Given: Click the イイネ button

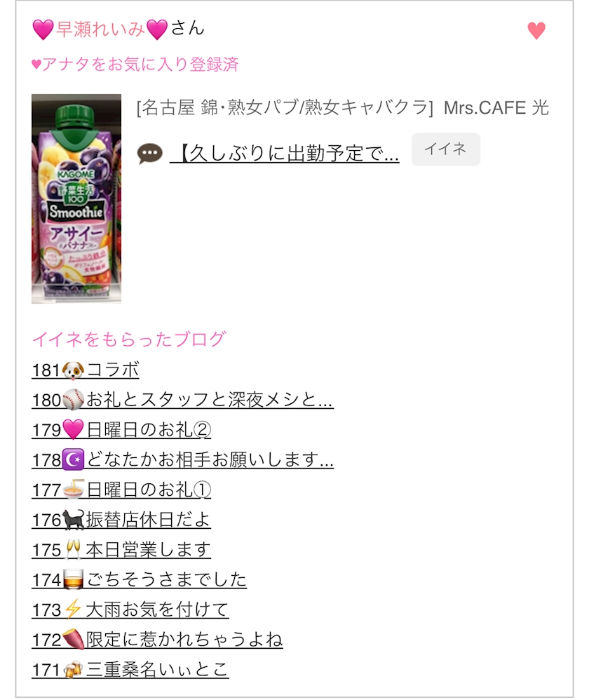Looking at the screenshot, I should click(446, 149).
